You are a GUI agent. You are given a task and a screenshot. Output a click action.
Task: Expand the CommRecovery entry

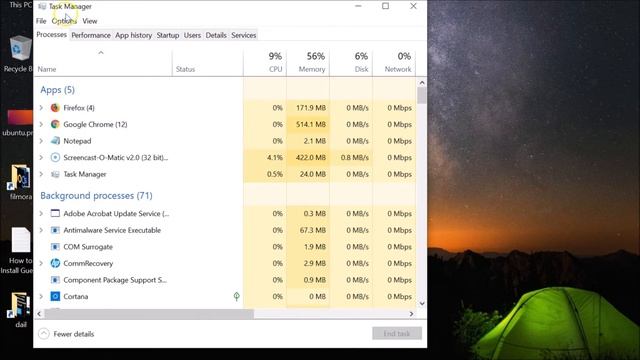pos(41,263)
